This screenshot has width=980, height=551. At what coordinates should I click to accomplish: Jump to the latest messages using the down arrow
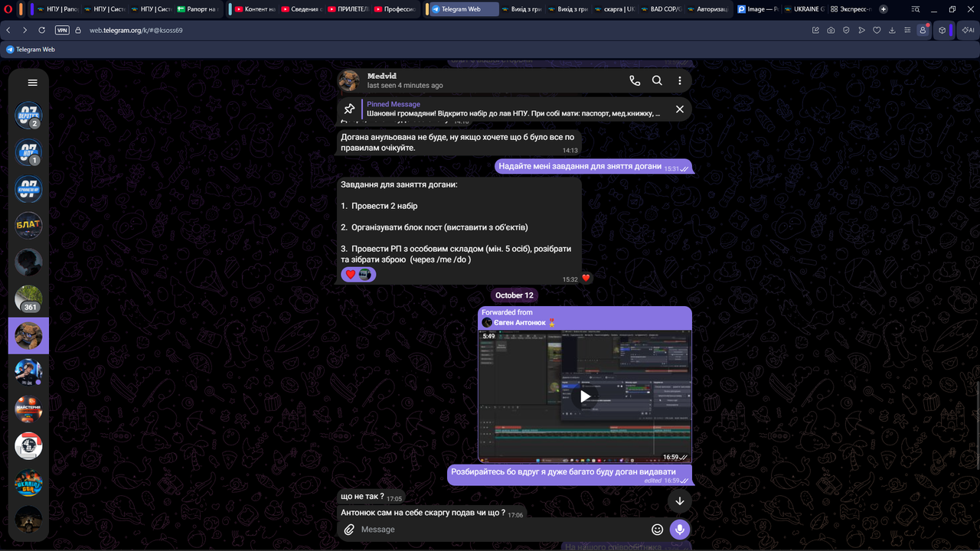(x=679, y=501)
